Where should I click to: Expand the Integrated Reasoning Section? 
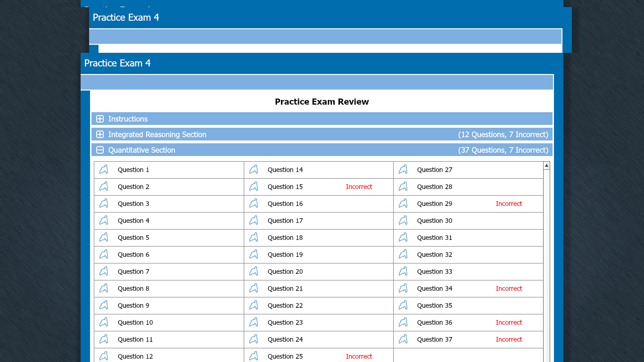(x=100, y=134)
